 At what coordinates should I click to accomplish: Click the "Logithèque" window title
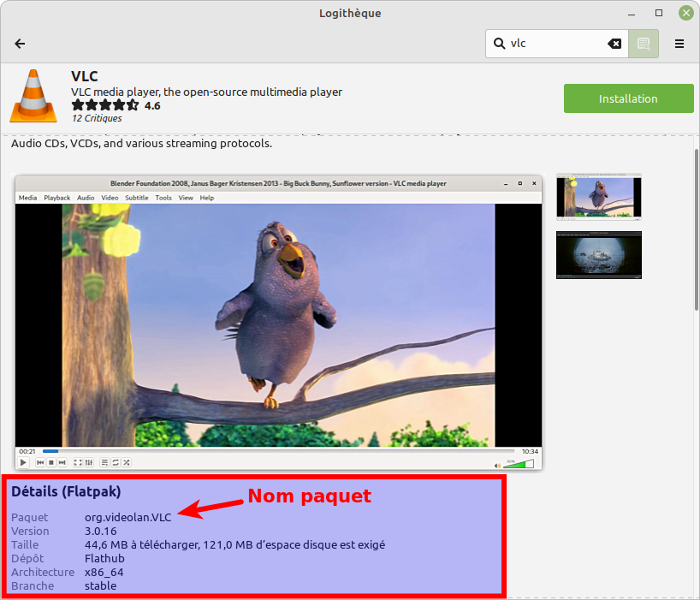coord(350,14)
